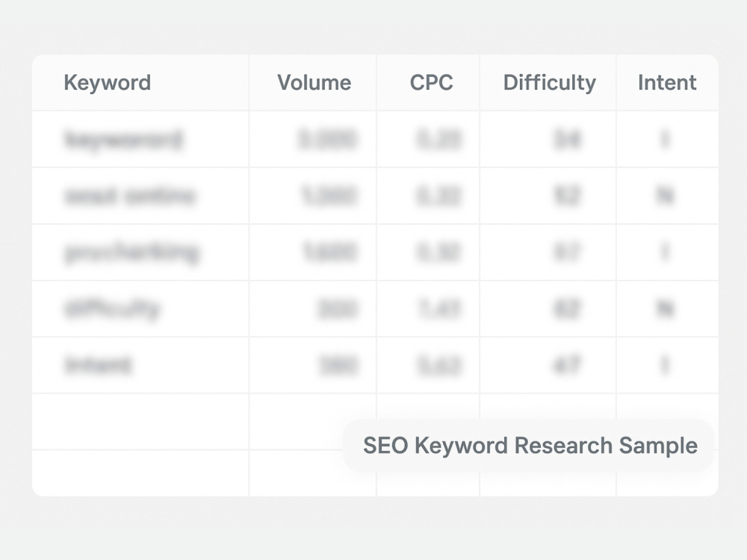Click the Intent cell in the first data row
The height and width of the screenshot is (560, 747).
click(x=667, y=139)
